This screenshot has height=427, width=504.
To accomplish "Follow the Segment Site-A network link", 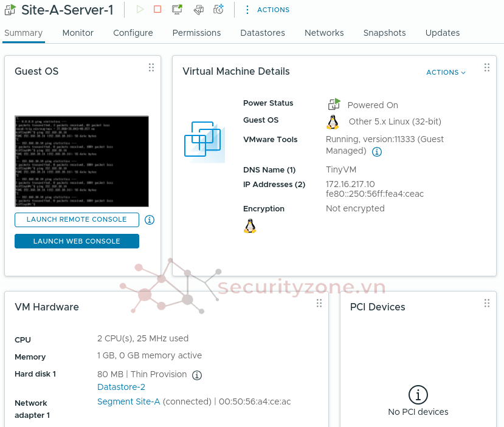I will pos(128,401).
